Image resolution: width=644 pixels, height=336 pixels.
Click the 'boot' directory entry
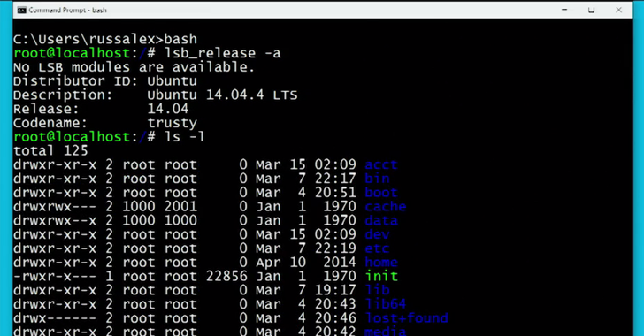point(381,193)
